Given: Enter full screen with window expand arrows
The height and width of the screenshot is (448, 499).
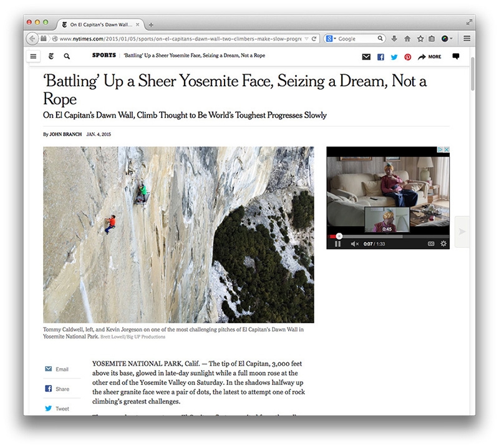Looking at the screenshot, I should (469, 22).
